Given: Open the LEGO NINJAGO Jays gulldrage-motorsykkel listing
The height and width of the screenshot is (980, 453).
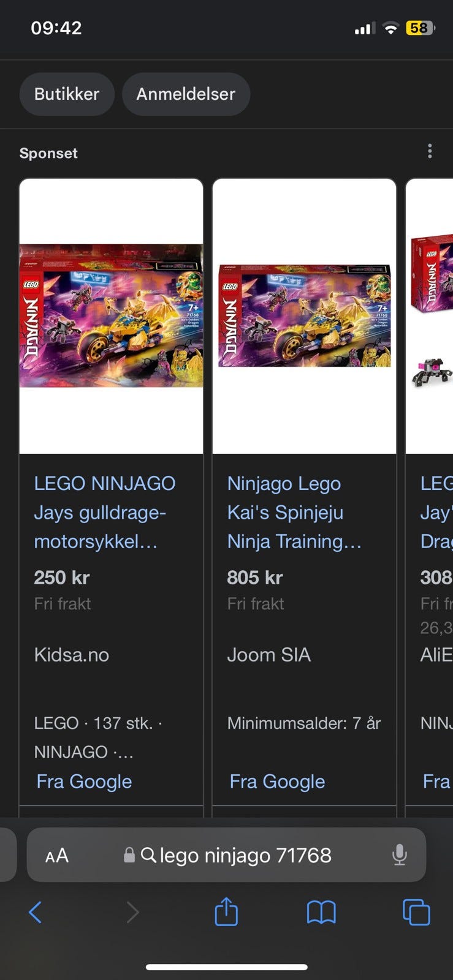Looking at the screenshot, I should (104, 512).
